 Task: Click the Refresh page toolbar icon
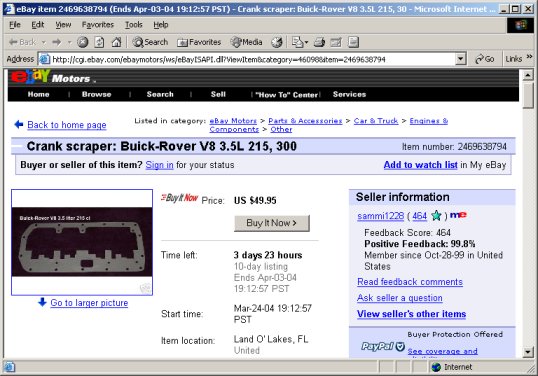pos(99,42)
